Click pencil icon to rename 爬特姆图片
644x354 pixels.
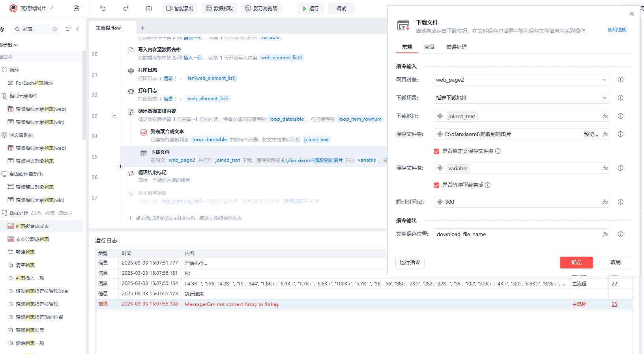(x=52, y=8)
